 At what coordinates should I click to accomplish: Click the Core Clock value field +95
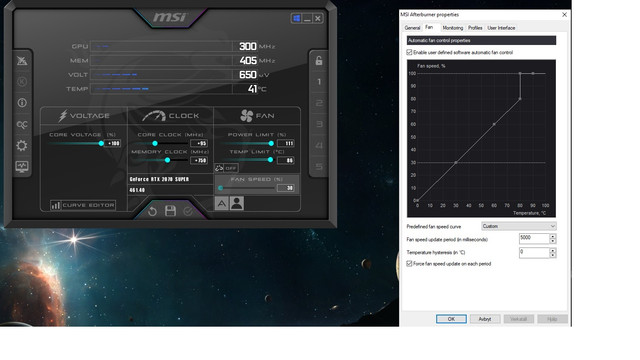point(200,143)
